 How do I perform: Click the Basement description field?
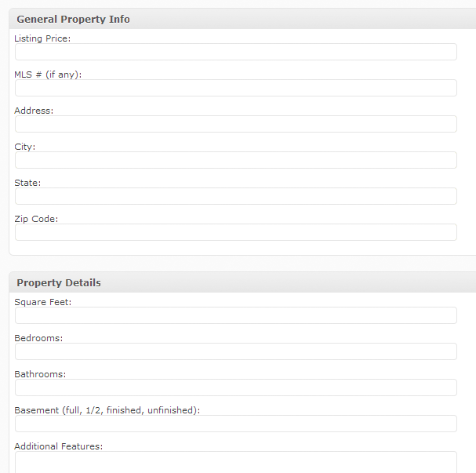[x=236, y=424]
